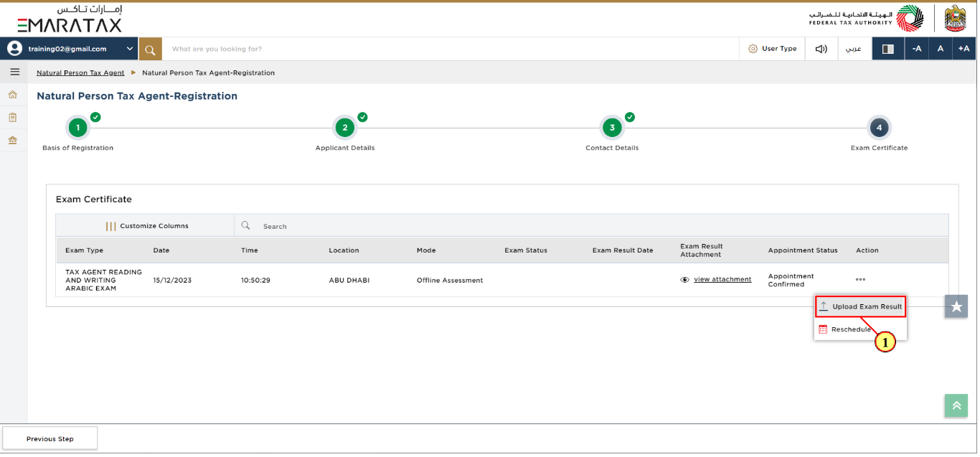Select the Natural Person Tax Agent-Registration breadcrumb text

pyautogui.click(x=208, y=72)
